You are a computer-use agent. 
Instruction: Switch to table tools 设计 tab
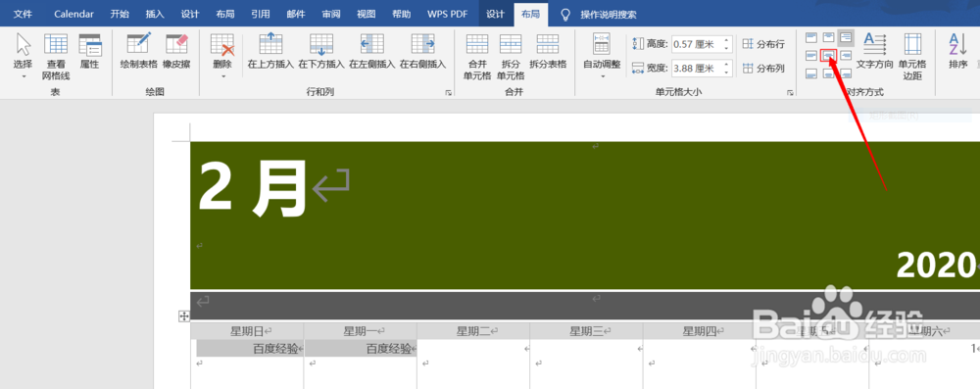point(495,14)
